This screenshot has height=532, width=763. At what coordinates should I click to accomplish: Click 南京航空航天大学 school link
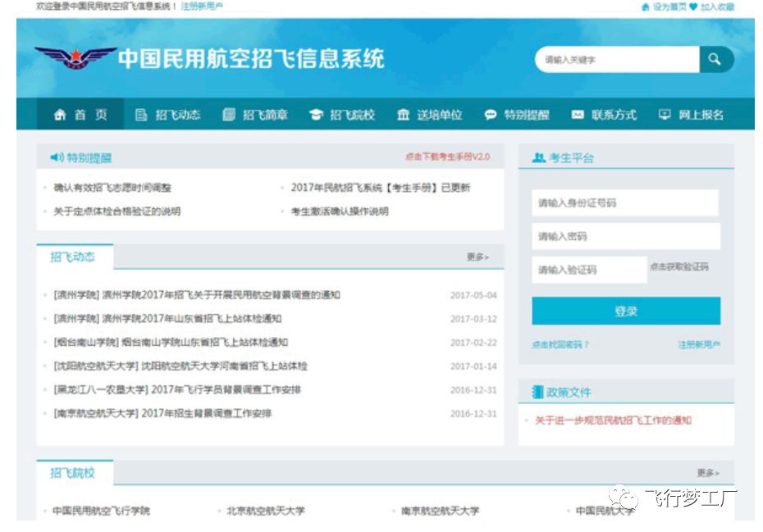coord(441,511)
